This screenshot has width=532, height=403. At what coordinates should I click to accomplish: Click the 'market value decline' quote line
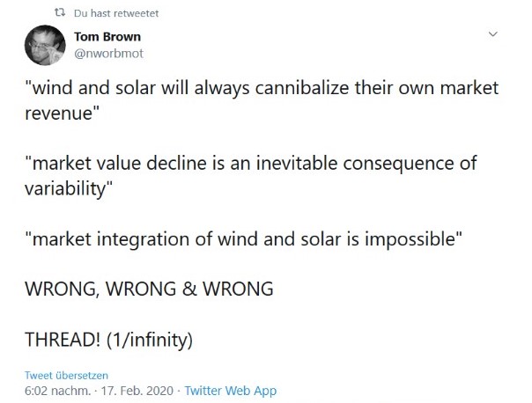251,176
